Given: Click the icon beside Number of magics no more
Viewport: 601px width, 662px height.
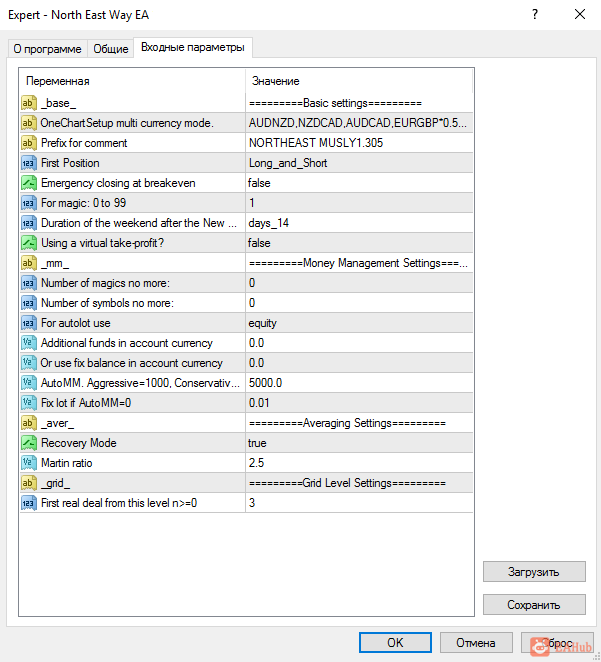Looking at the screenshot, I should [x=29, y=283].
